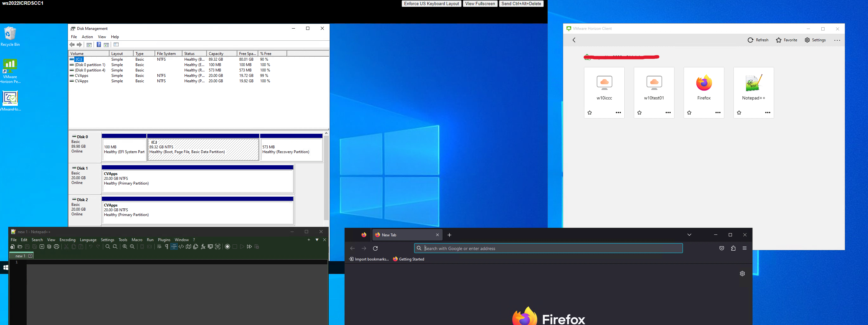Toggle Show All Characters pilcrow in Notepad++
The height and width of the screenshot is (325, 868).
pos(167,247)
